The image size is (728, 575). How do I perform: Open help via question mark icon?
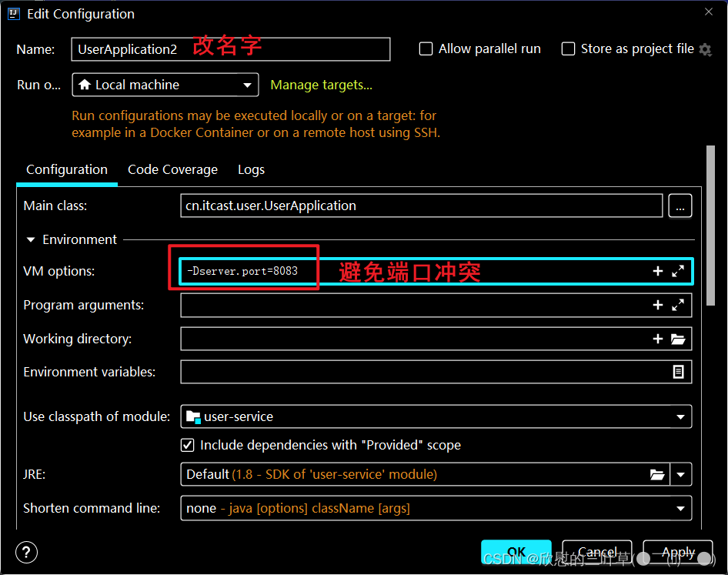(26, 552)
